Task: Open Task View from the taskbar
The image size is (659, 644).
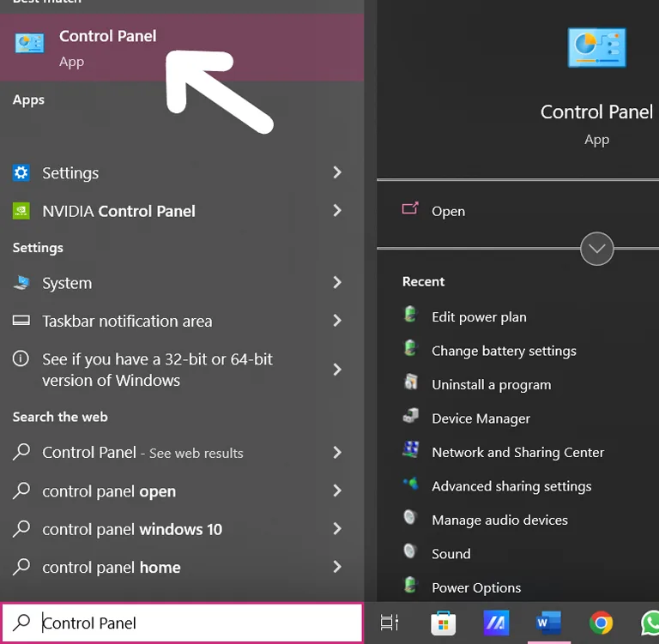Action: (x=390, y=623)
